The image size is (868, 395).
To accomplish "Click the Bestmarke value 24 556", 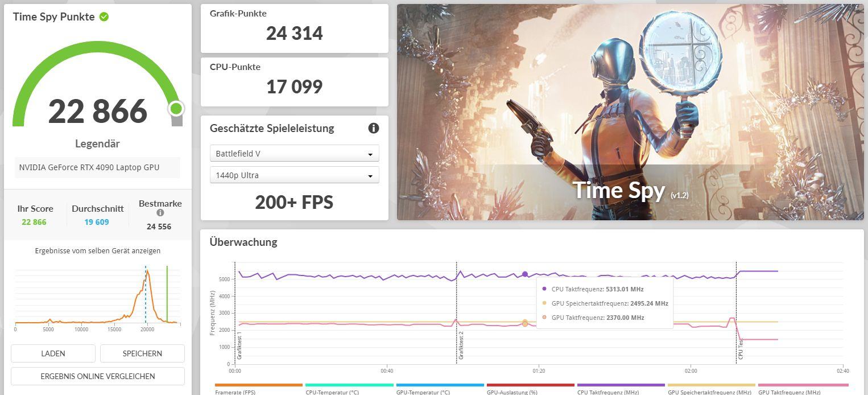I will coord(159,227).
